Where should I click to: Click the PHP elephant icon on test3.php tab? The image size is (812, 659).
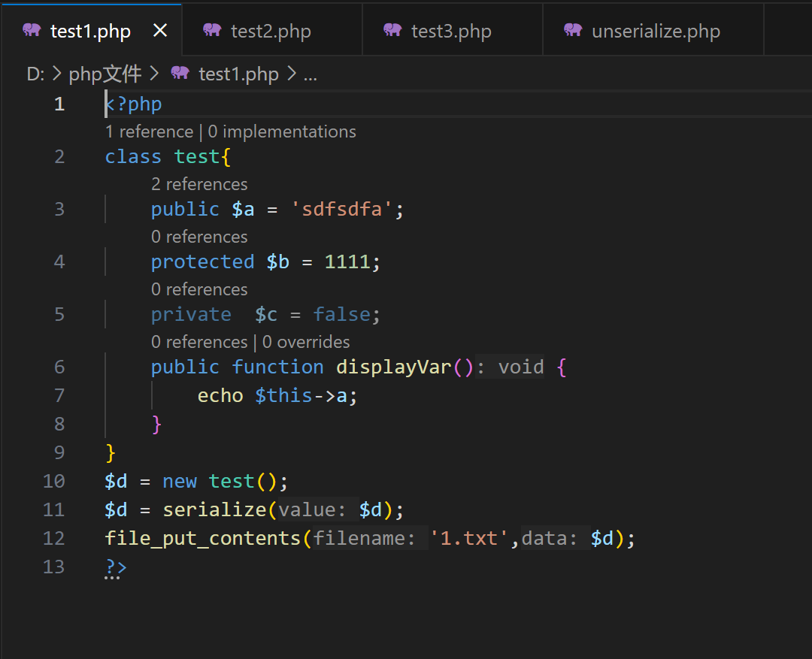click(392, 29)
